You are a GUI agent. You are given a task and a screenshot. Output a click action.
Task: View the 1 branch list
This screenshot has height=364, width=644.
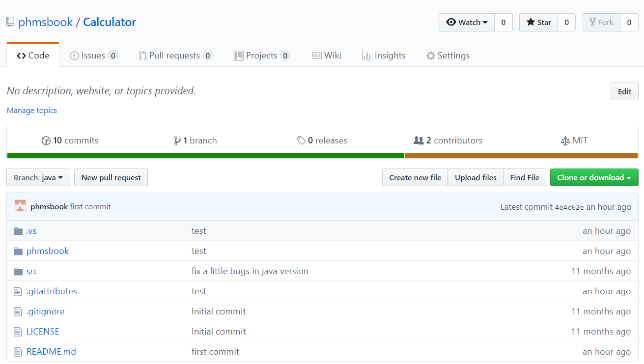pyautogui.click(x=196, y=140)
